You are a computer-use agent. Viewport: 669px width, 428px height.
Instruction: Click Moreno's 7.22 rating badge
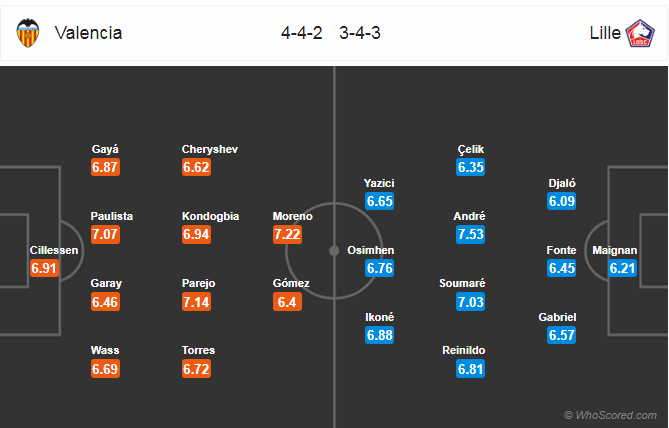tap(288, 234)
